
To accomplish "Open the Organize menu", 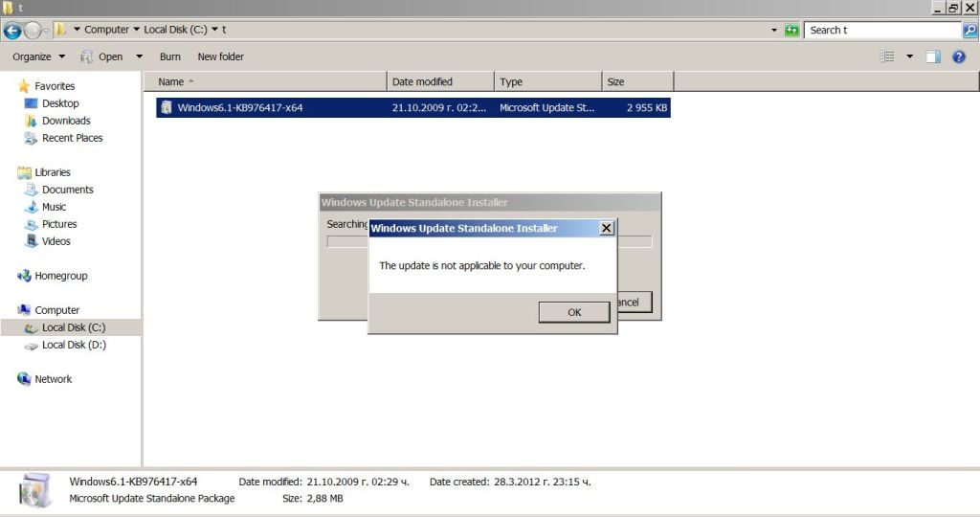I will tap(38, 56).
